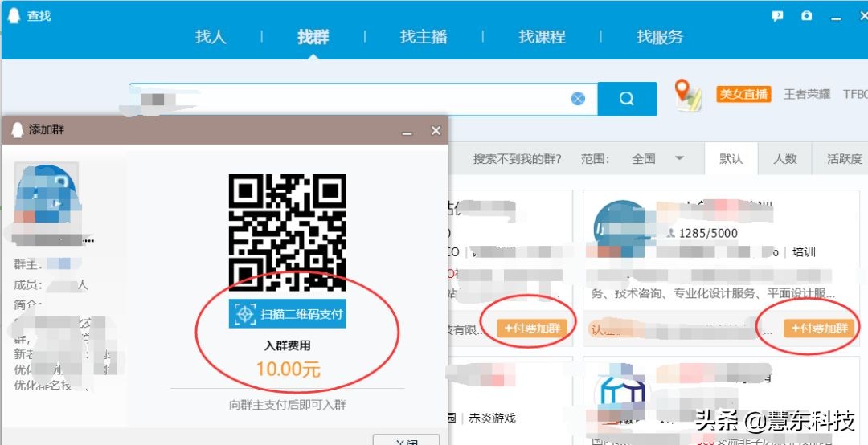Click 付费加群 on the first group card

pyautogui.click(x=532, y=329)
